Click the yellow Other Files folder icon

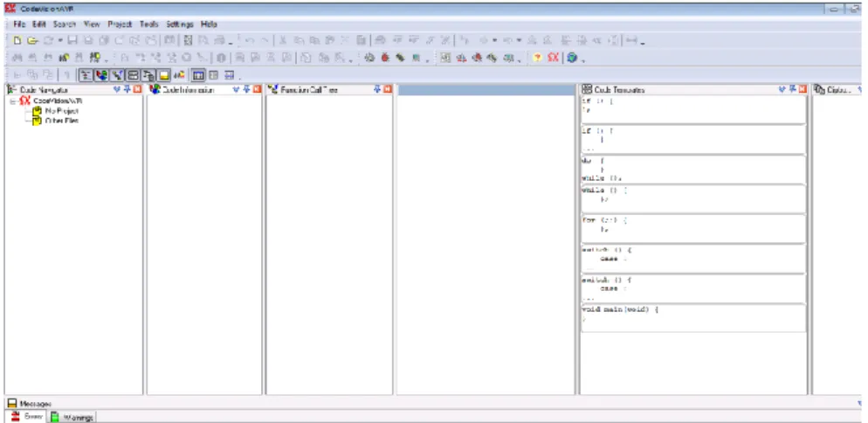37,121
